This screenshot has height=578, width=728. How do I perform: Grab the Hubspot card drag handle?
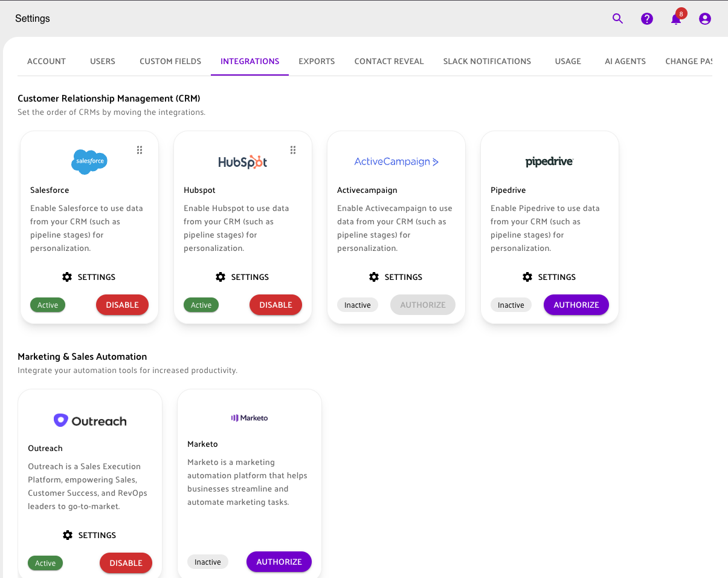[293, 150]
